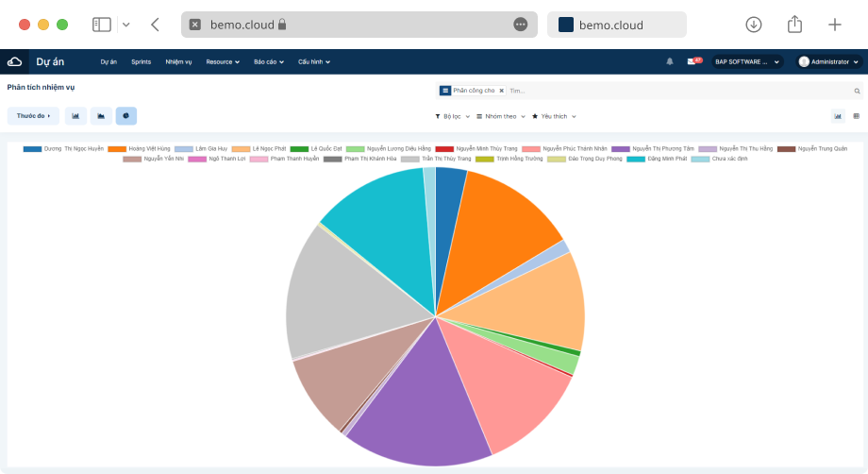
Task: Open the Nhóm theo group-by dropdown
Action: point(500,116)
